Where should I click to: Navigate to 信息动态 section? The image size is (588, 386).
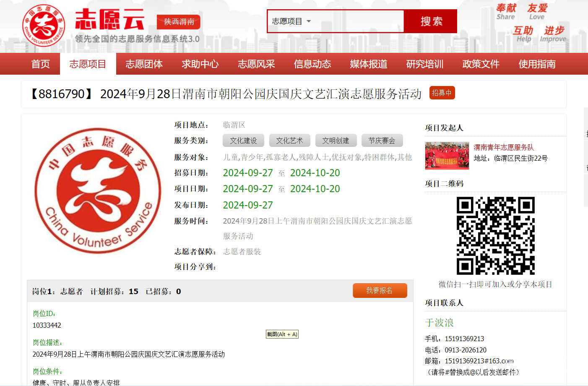pos(312,64)
